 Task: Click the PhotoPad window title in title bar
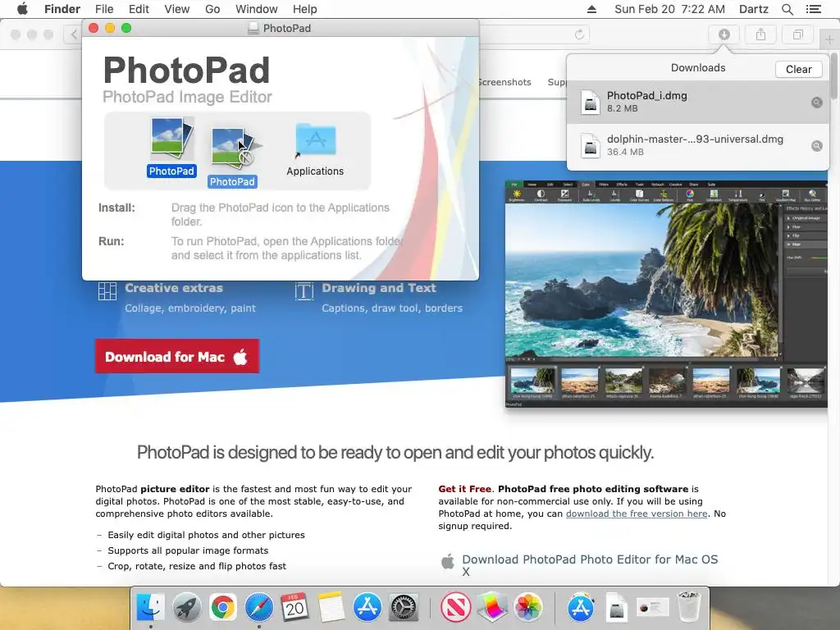pyautogui.click(x=286, y=28)
